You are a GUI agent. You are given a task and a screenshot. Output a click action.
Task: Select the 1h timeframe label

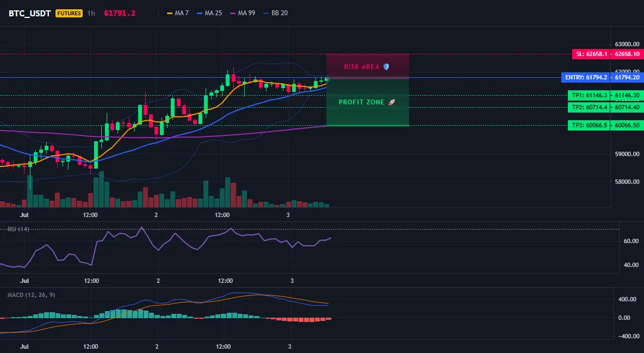91,13
